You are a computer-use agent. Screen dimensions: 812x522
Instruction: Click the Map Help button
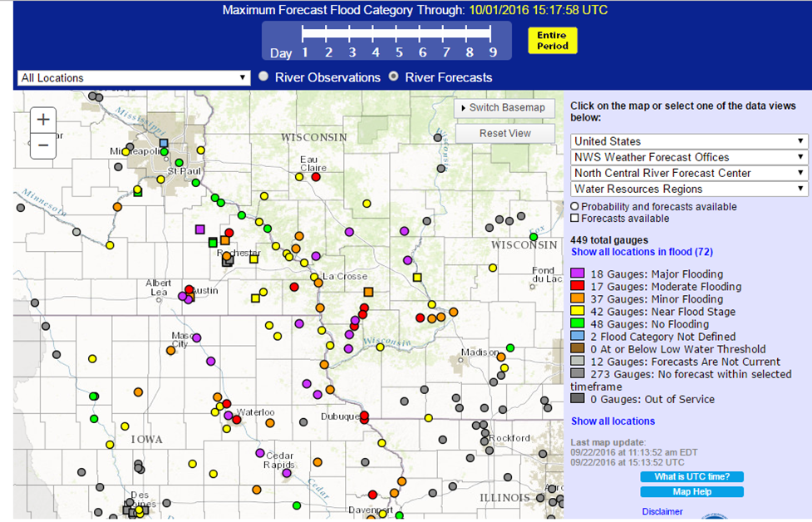tap(691, 491)
